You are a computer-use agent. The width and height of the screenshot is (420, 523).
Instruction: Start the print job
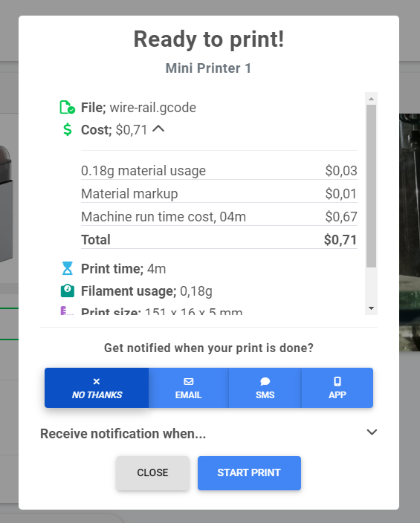click(249, 473)
